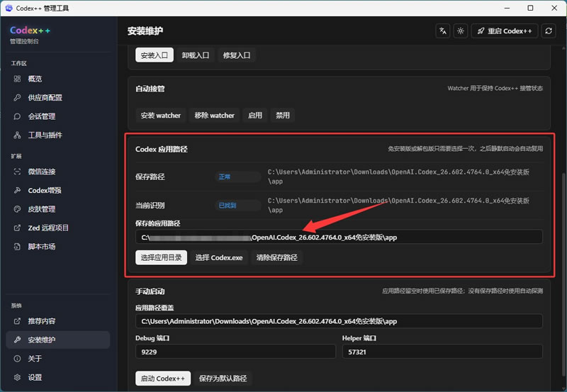Screen dimensions: 567x392
Task: Open Codex增强 in the sidebar
Action: (x=58, y=191)
